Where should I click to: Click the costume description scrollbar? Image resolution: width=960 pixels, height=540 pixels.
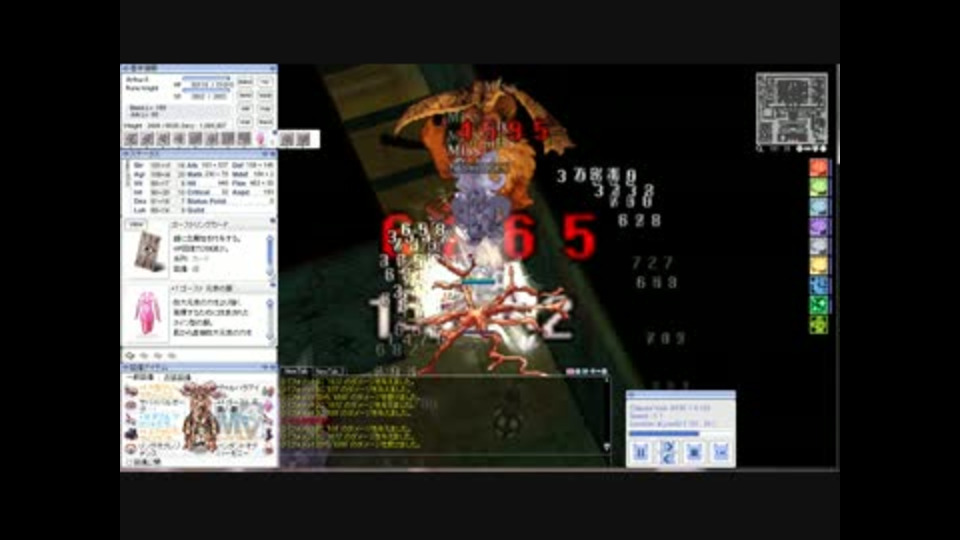point(270,319)
